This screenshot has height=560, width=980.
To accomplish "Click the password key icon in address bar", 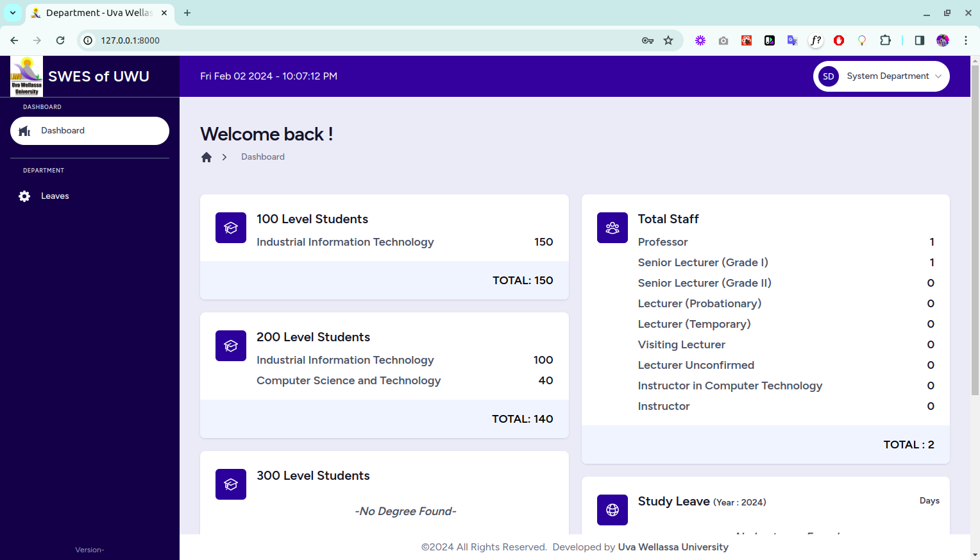I will (648, 40).
